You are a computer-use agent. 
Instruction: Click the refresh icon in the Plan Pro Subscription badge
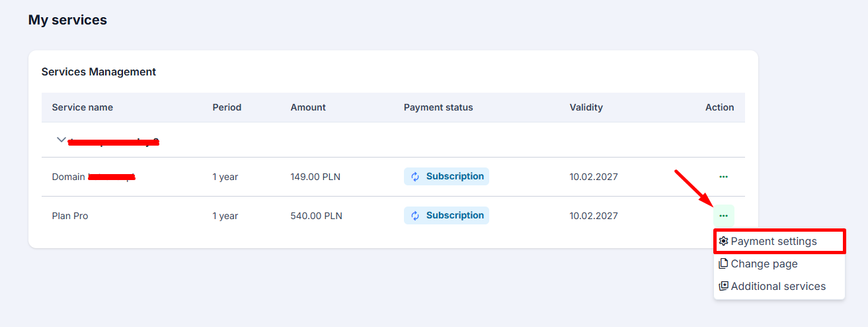coord(415,216)
